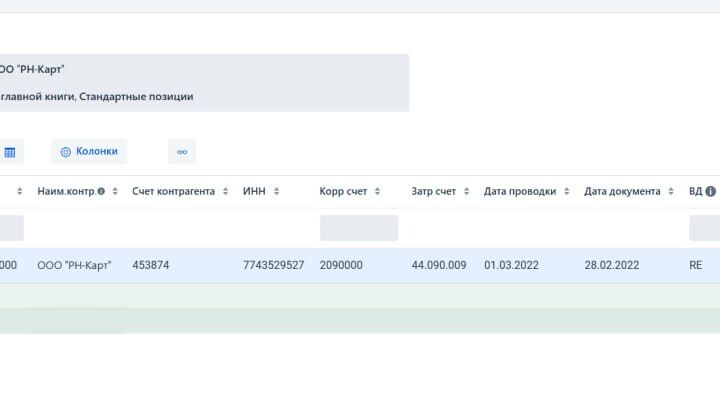
Task: Sort by ИНН column arrows
Action: point(276,191)
